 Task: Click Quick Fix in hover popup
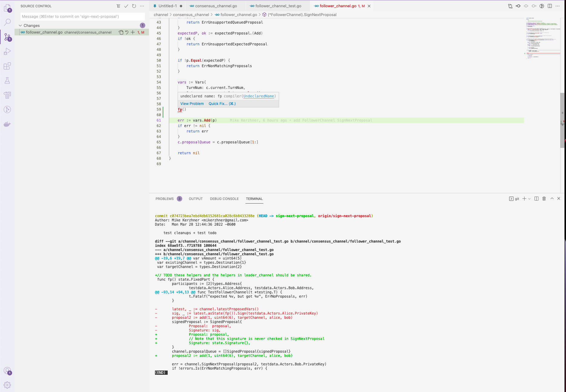tap(222, 104)
